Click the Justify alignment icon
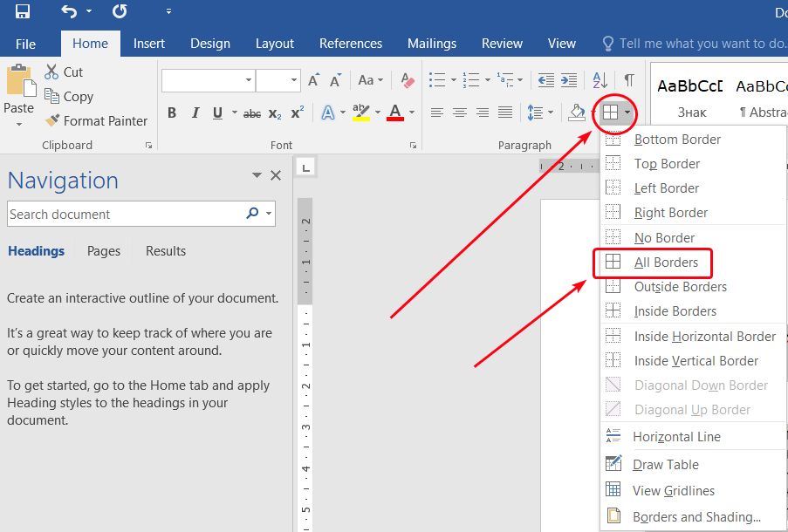788x532 pixels. [505, 113]
